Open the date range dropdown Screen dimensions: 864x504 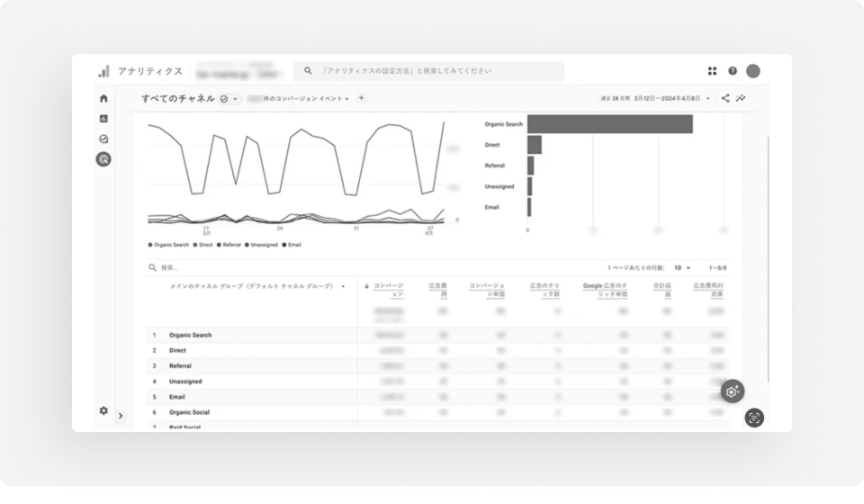point(671,98)
